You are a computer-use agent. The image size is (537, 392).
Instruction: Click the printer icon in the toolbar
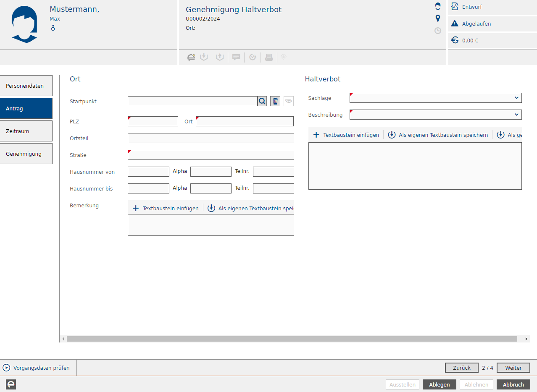[269, 57]
